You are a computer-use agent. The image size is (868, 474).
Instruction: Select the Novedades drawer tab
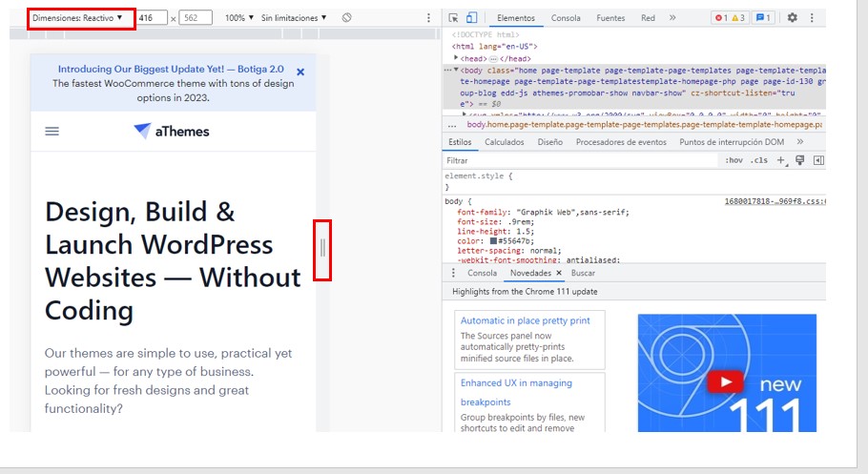click(x=530, y=273)
